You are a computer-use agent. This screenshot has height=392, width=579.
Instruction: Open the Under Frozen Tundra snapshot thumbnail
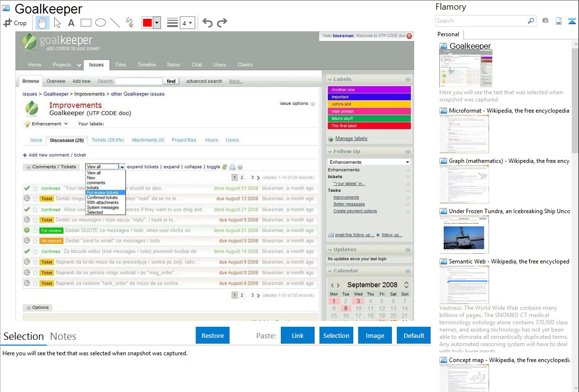tap(464, 234)
